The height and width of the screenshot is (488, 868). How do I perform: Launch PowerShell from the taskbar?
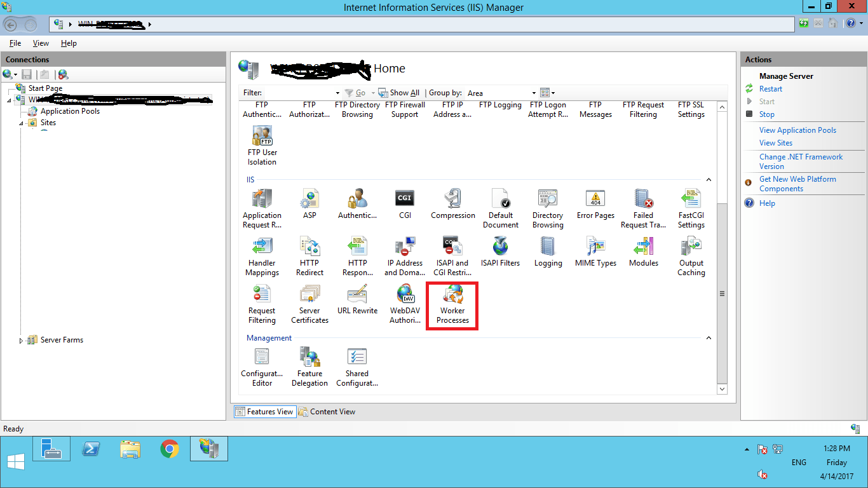point(91,449)
